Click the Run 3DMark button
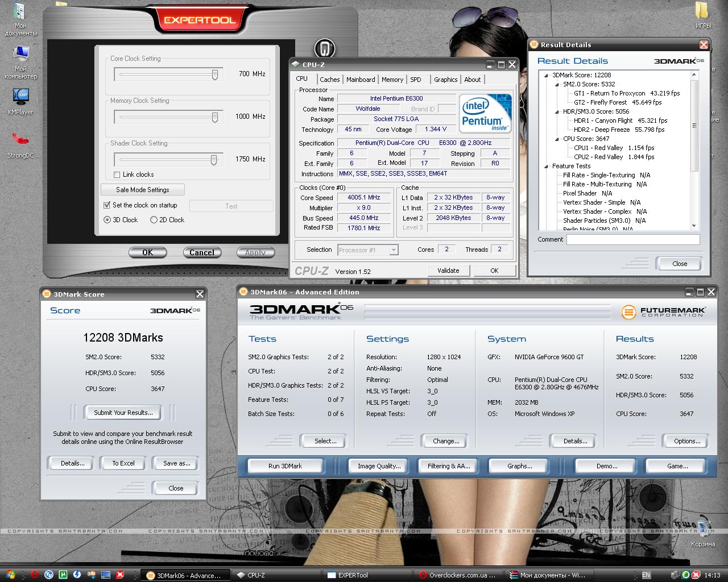Image resolution: width=728 pixels, height=582 pixels. (x=285, y=466)
